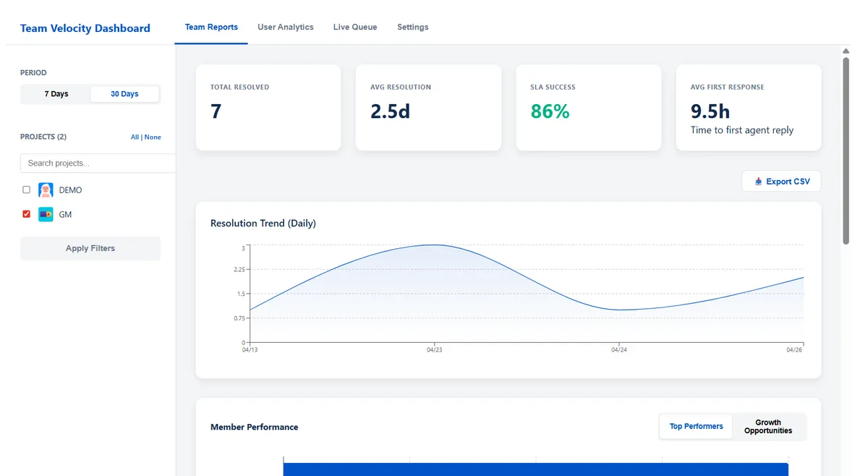The width and height of the screenshot is (868, 476).
Task: Open the Team Reports tab
Action: [x=211, y=27]
